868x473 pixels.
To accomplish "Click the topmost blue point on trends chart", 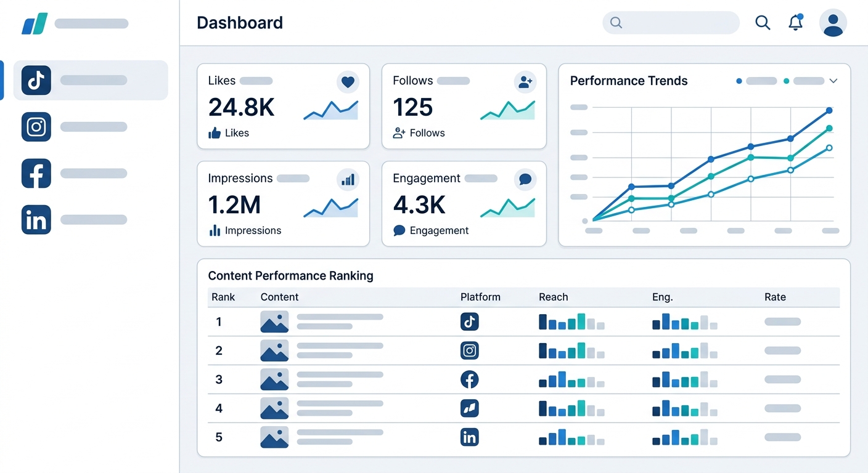I will (x=829, y=110).
